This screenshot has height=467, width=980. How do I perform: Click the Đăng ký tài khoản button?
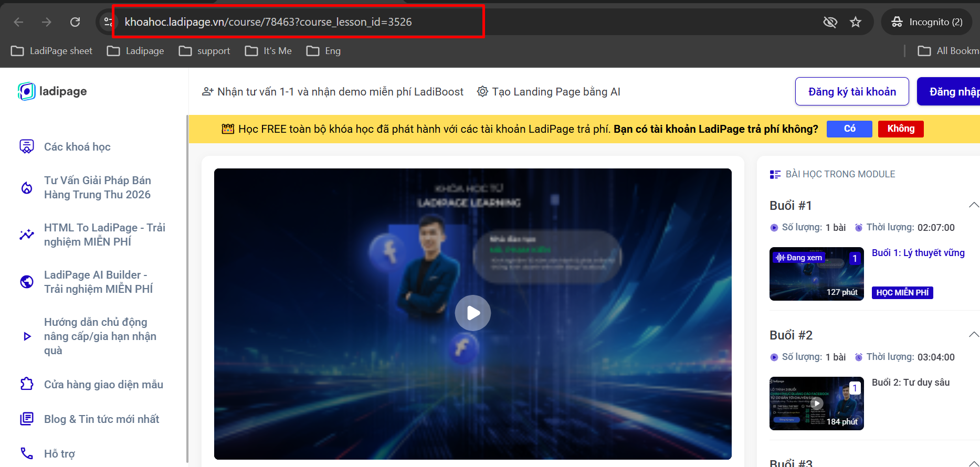click(x=852, y=92)
